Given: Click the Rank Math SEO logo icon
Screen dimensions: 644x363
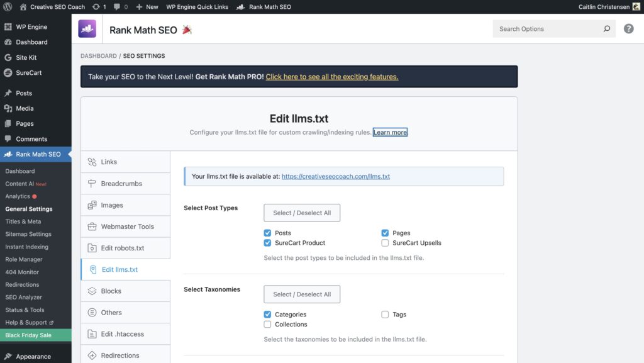Looking at the screenshot, I should click(x=87, y=29).
